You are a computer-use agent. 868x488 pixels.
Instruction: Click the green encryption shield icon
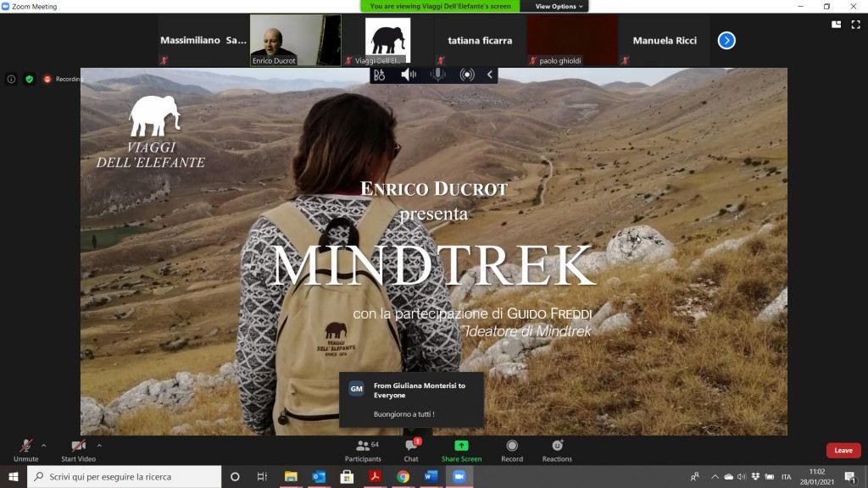(x=29, y=79)
